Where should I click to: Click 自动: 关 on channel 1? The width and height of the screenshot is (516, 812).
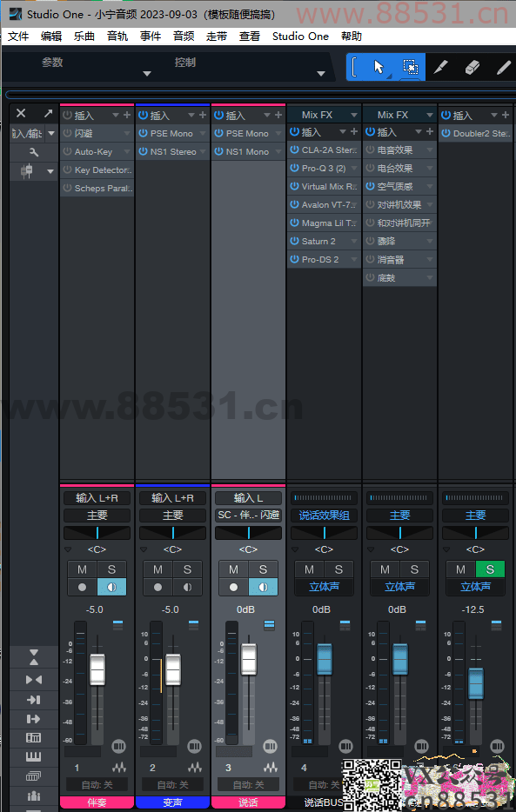click(97, 784)
